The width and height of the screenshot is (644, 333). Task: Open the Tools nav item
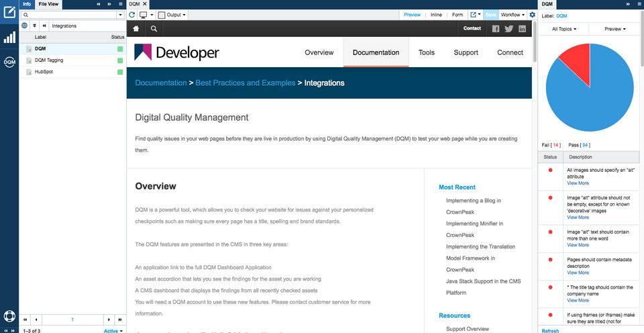coord(427,52)
